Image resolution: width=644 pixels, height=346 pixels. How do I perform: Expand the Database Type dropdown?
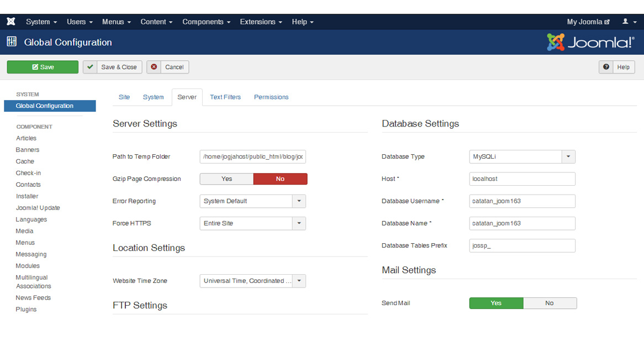click(x=568, y=156)
